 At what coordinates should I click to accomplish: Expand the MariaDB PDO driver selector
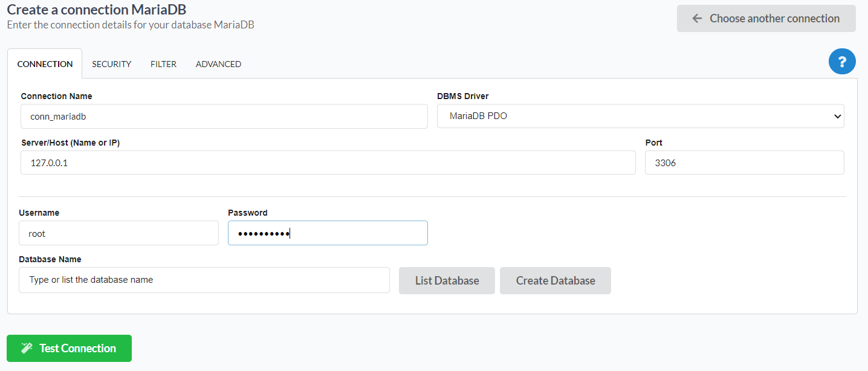pos(641,116)
